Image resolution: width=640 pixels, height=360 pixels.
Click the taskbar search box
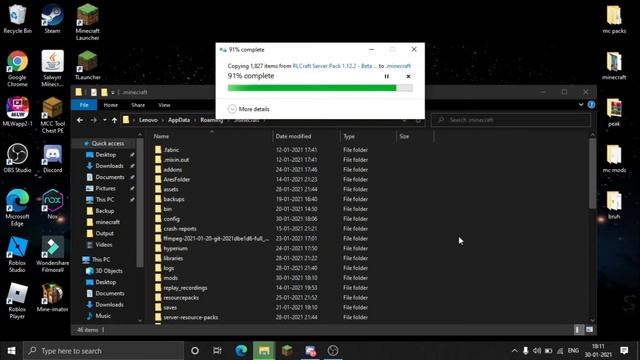coord(103,351)
